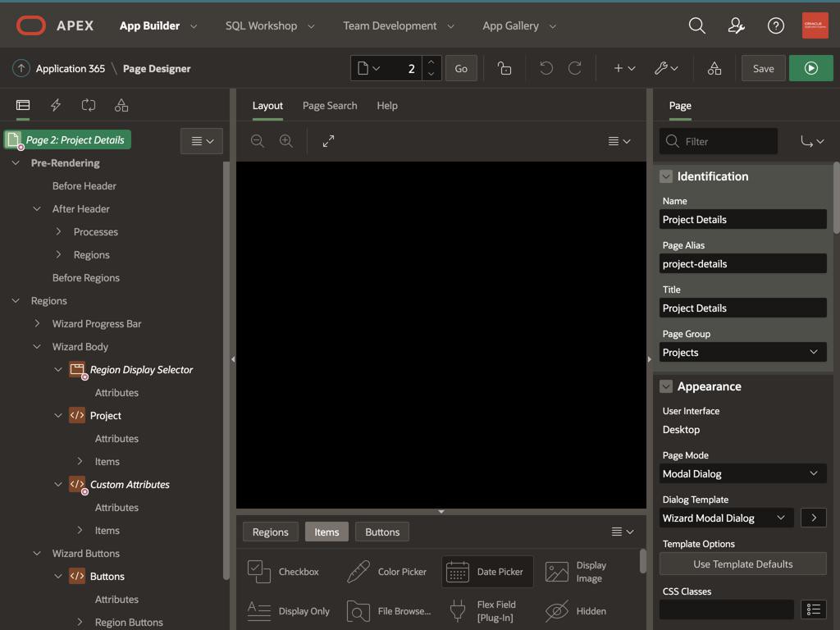The height and width of the screenshot is (630, 840).
Task: Click the Run Page play button
Action: click(810, 68)
